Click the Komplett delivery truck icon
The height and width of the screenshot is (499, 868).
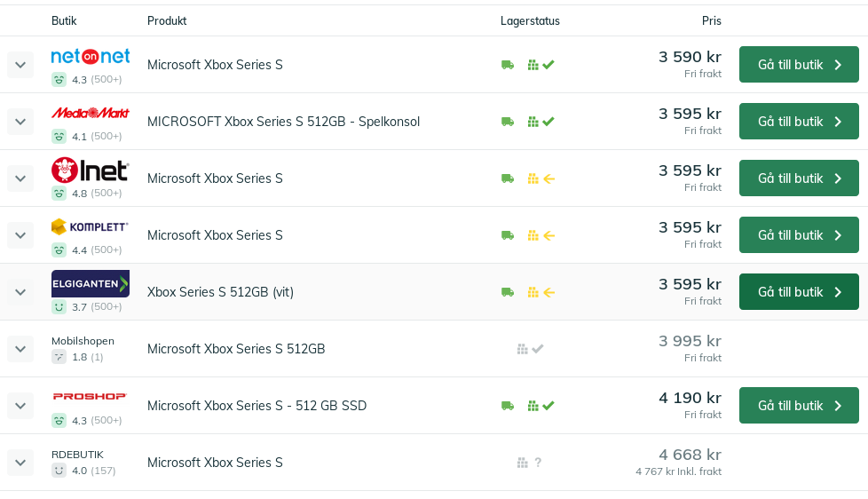click(x=508, y=235)
